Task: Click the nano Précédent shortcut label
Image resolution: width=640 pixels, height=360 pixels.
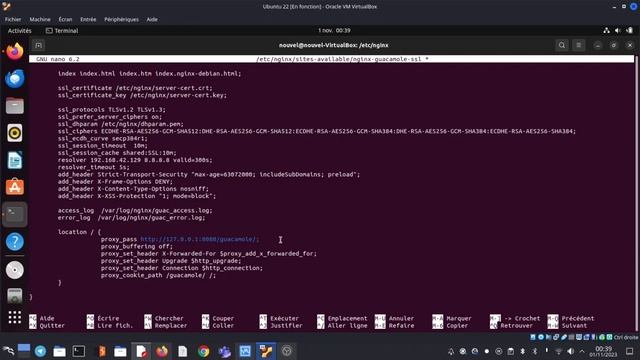Action: tap(578, 318)
